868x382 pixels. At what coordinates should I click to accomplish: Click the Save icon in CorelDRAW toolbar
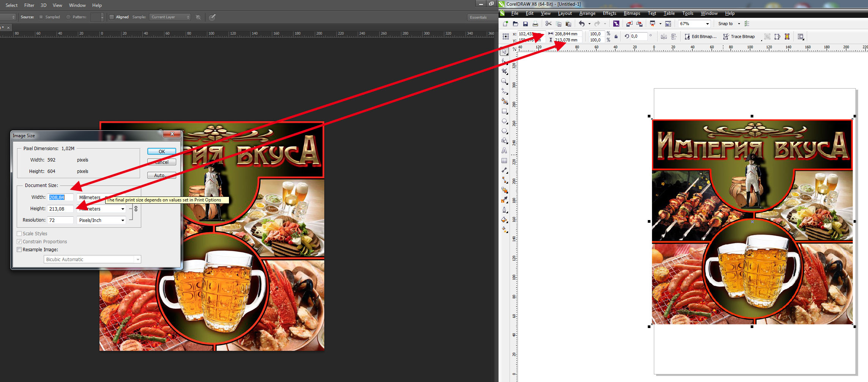pyautogui.click(x=526, y=24)
